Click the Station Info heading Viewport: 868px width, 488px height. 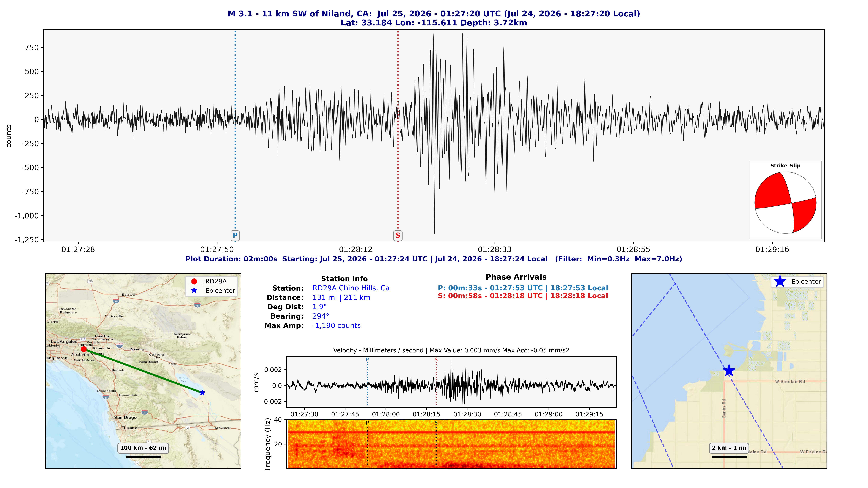(344, 279)
